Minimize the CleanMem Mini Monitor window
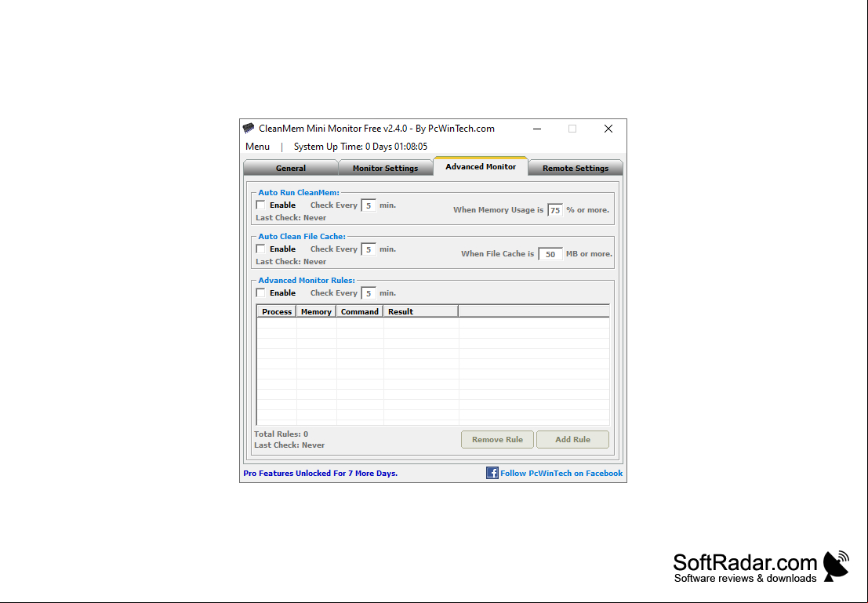The image size is (868, 603). pyautogui.click(x=537, y=129)
